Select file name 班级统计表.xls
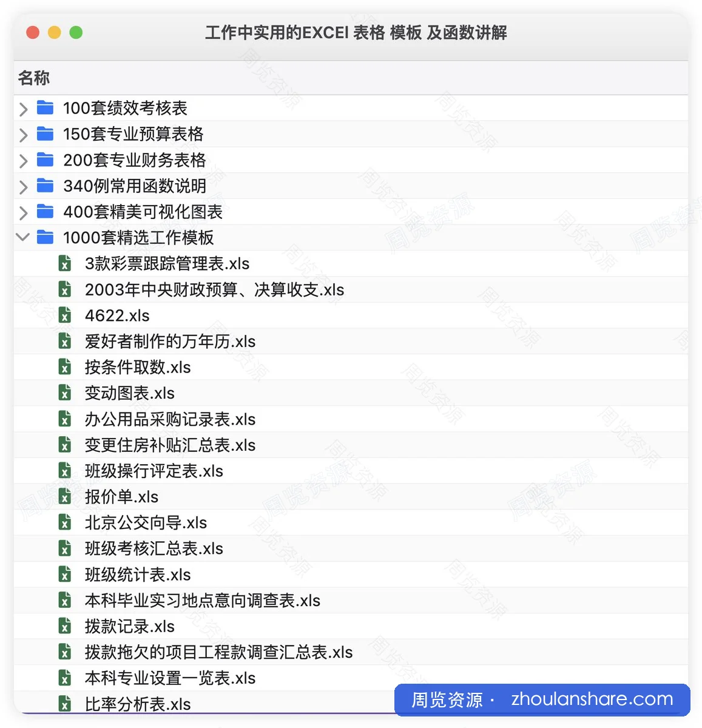702x728 pixels. pyautogui.click(x=138, y=575)
